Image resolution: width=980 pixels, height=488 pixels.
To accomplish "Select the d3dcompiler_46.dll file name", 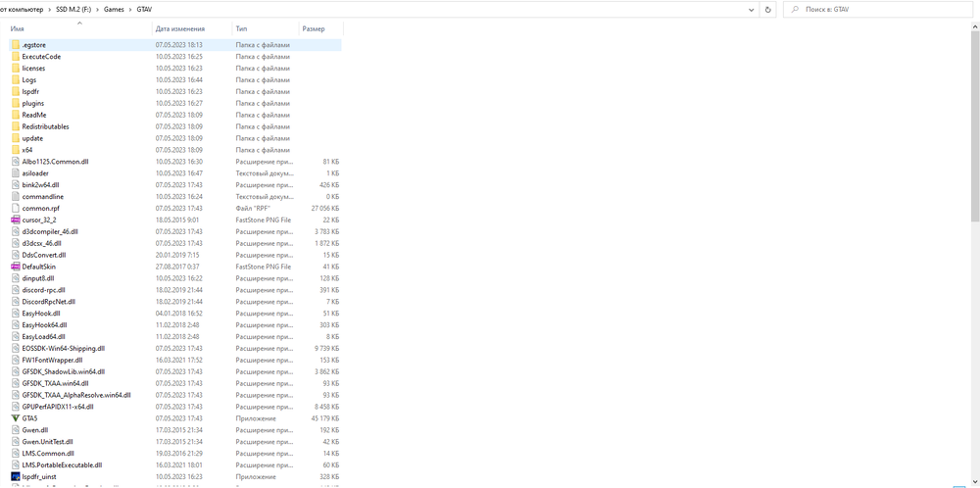I will [x=49, y=232].
